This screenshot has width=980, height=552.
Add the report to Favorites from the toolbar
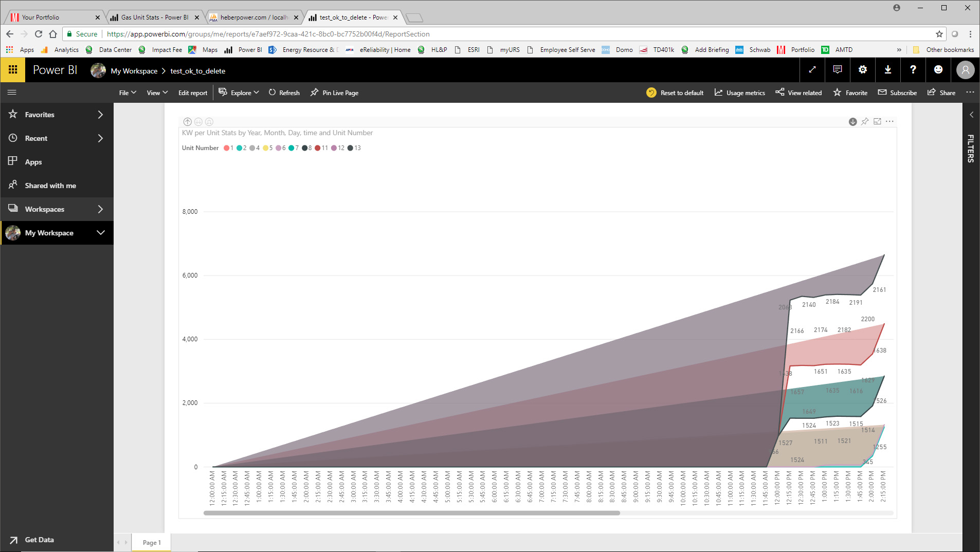[x=850, y=93]
